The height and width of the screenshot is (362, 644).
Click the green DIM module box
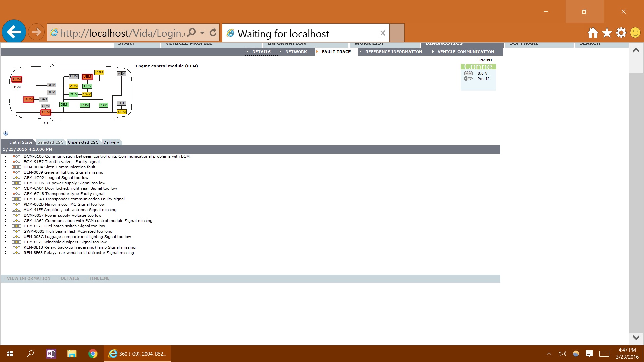click(64, 105)
